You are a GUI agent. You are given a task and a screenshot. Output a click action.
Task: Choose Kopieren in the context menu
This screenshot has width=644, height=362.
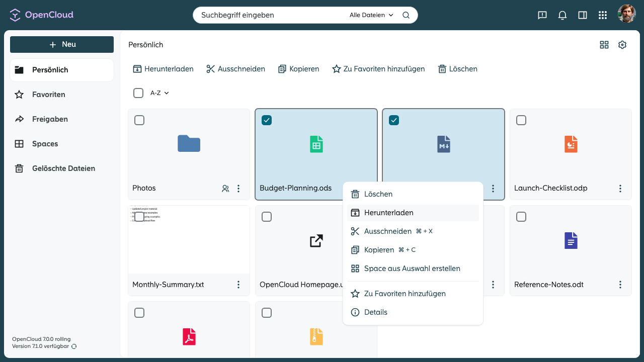click(x=413, y=250)
